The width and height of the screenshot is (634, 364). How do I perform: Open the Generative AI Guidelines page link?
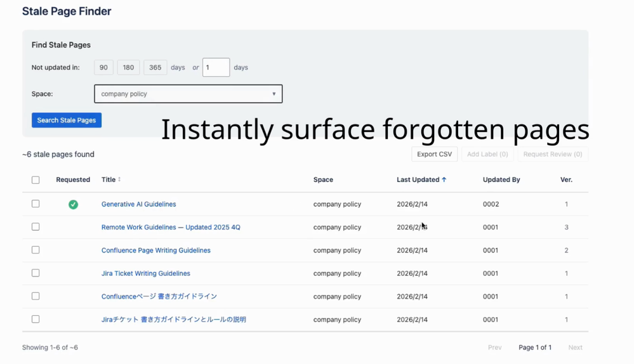[139, 204]
